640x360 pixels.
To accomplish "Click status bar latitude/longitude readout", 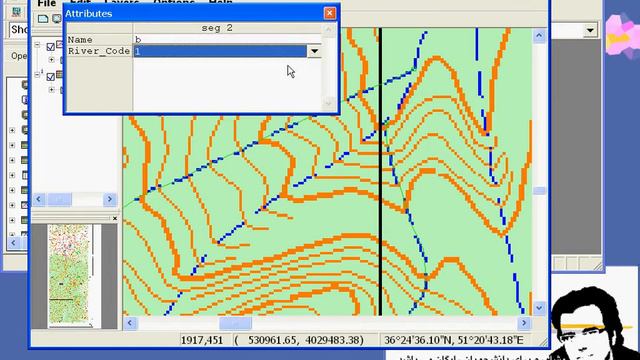I will coord(453,340).
